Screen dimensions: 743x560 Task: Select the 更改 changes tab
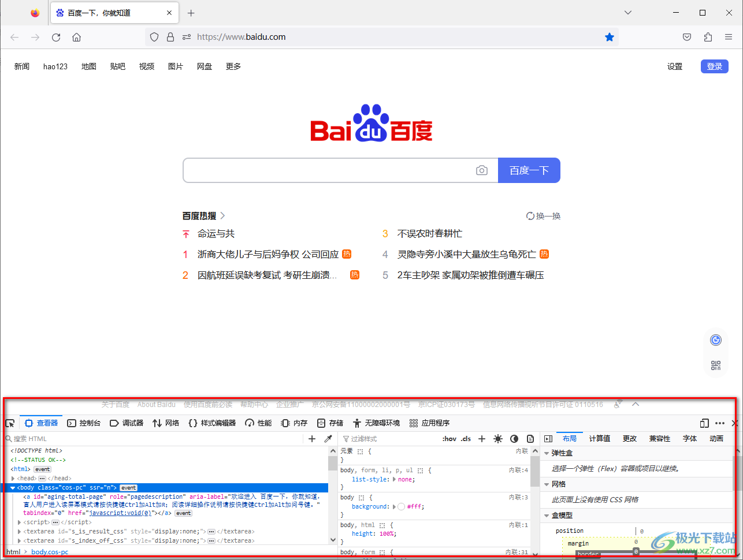(x=630, y=439)
